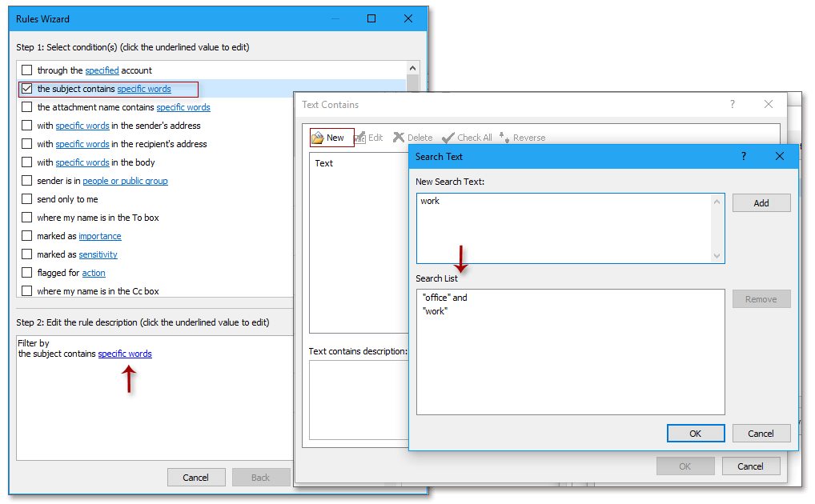Select '"work"' entry in Search List

435,311
